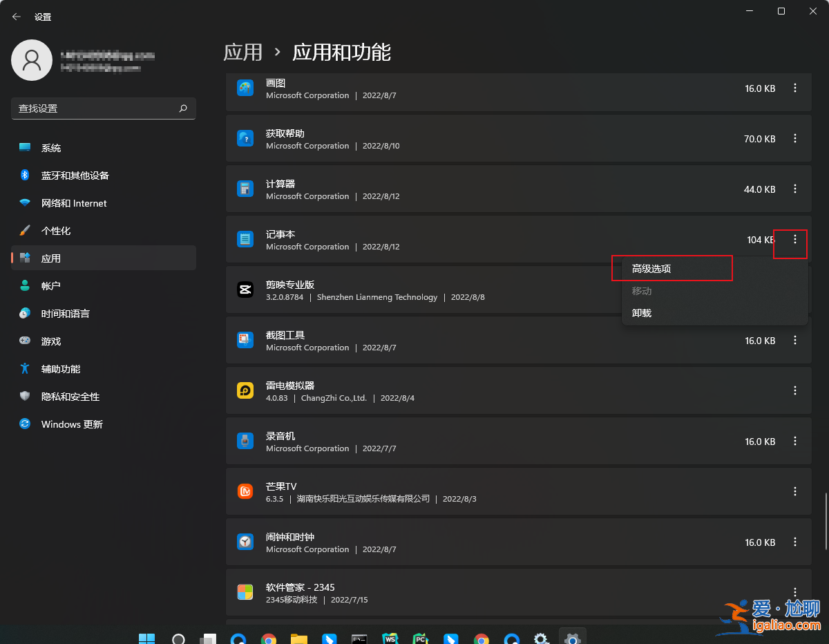Launch PyCharm from the taskbar

point(420,637)
